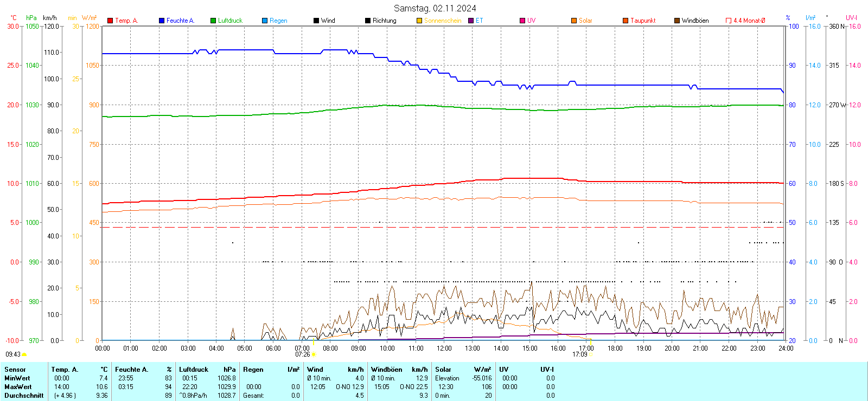This screenshot has width=868, height=401.
Task: Click the brown Windböen legend square
Action: 677,21
